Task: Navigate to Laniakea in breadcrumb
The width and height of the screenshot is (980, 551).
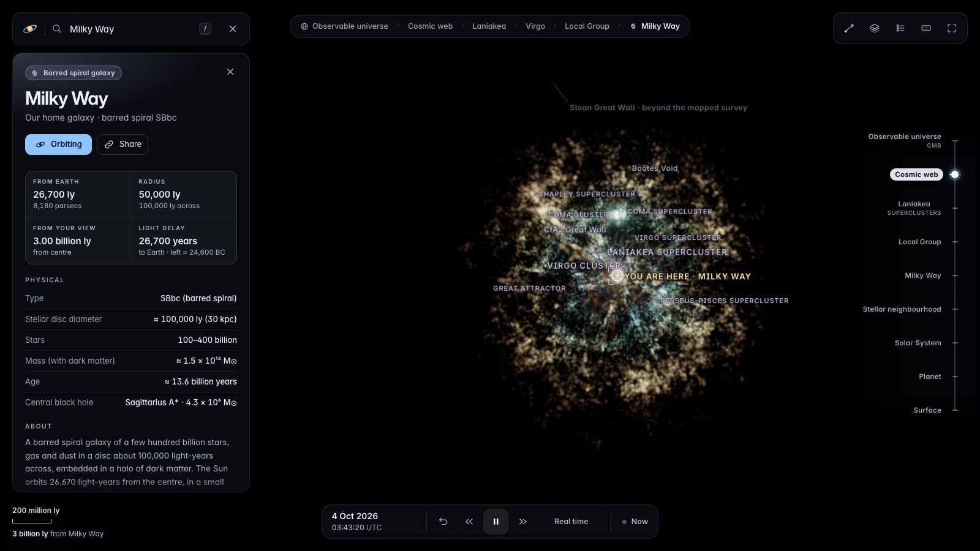Action: click(489, 26)
